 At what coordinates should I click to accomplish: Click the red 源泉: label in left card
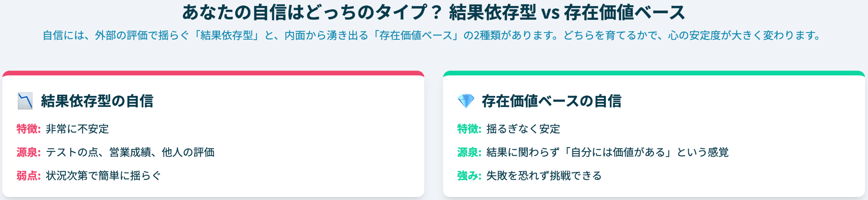(x=28, y=152)
